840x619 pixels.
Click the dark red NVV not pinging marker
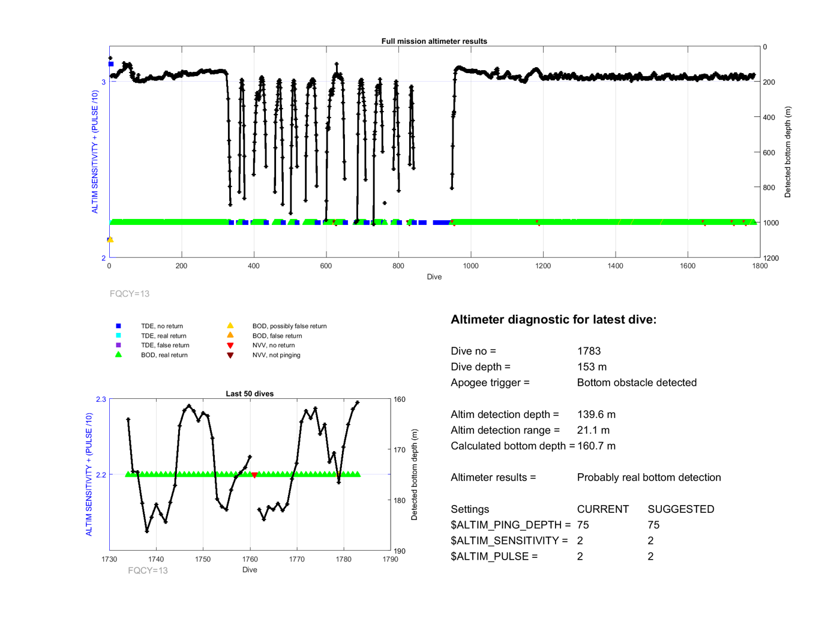(230, 355)
